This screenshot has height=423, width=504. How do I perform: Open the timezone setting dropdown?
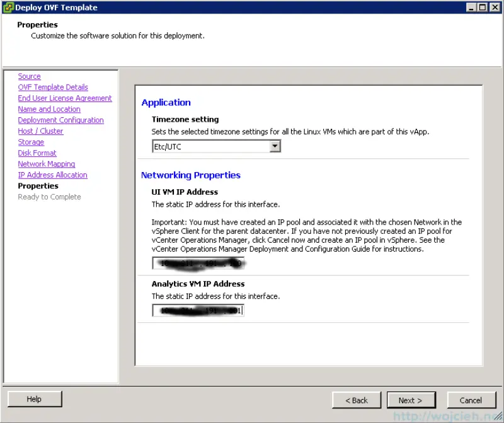click(216, 146)
